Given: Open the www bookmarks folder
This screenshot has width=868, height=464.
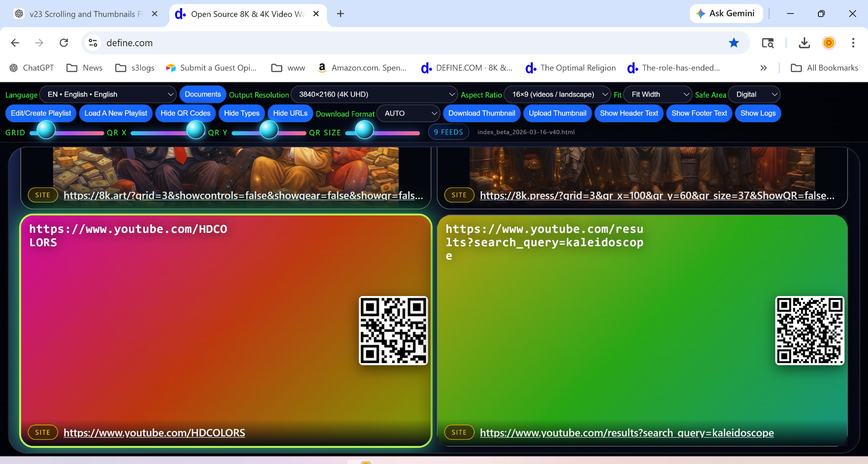Looking at the screenshot, I should 288,68.
